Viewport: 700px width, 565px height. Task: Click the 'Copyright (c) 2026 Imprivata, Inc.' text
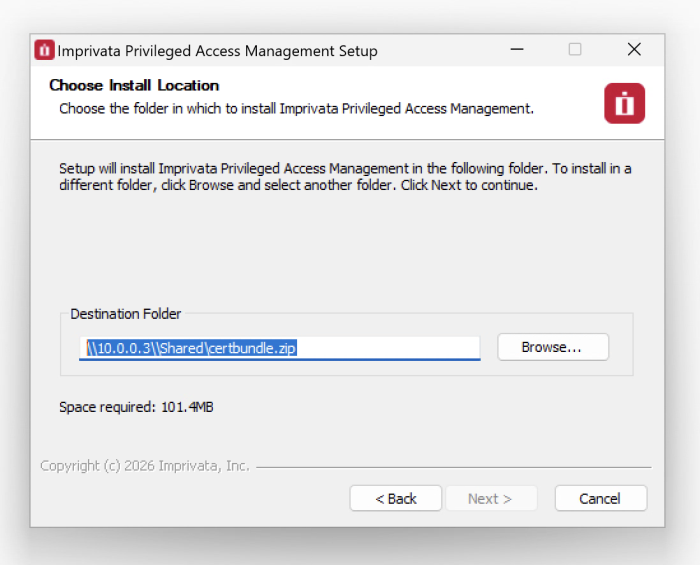pos(145,466)
